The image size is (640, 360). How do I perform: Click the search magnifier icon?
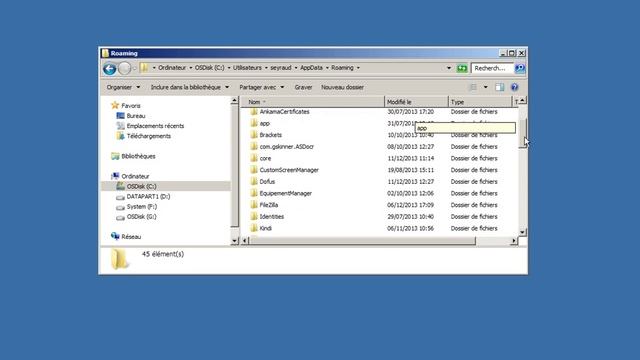(x=520, y=68)
